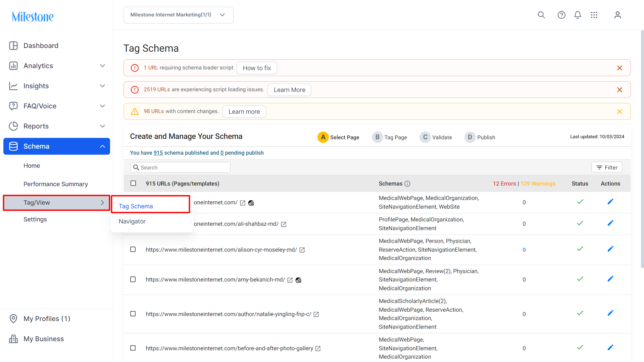This screenshot has height=362, width=644.
Task: Open the Tag/View submenu
Action: pos(57,203)
